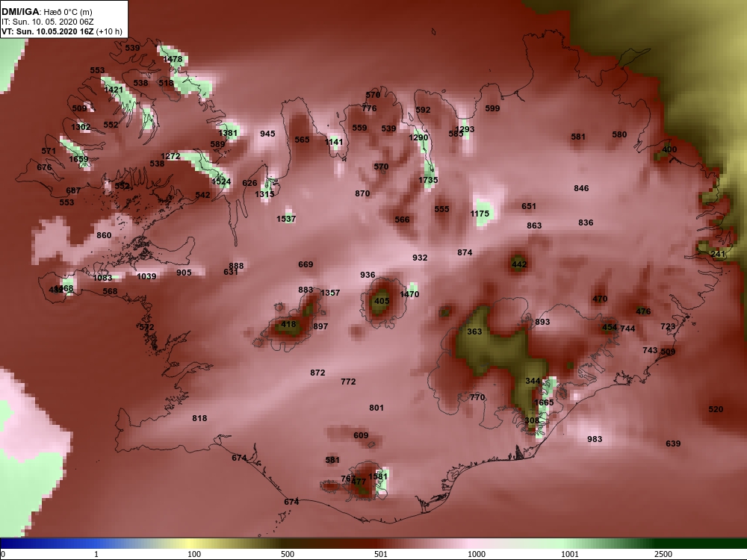This screenshot has width=747, height=560.
Task: Click the 2500 tick on the color scale
Action: tap(663, 554)
